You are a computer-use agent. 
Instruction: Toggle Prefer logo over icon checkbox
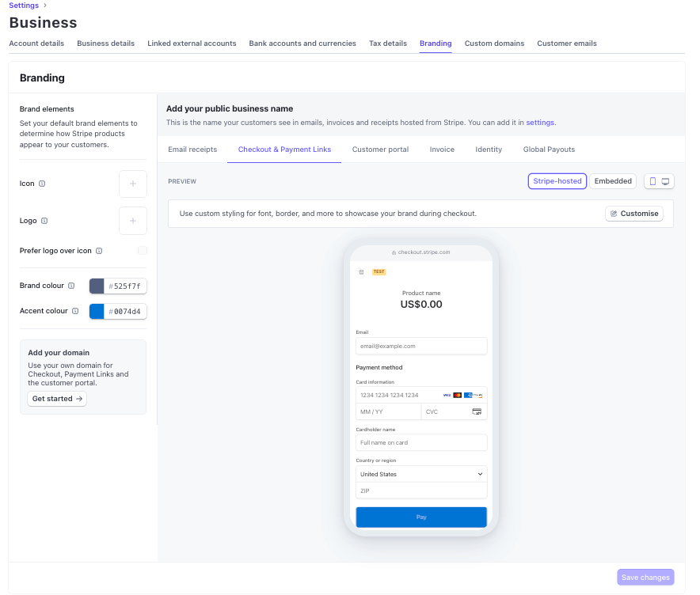(x=143, y=251)
